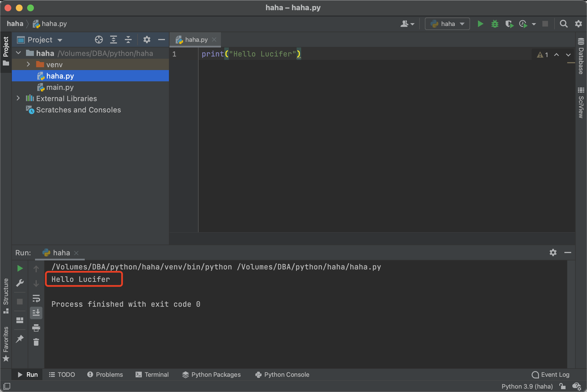The image size is (587, 392).
Task: Open the Event Log
Action: coord(551,374)
